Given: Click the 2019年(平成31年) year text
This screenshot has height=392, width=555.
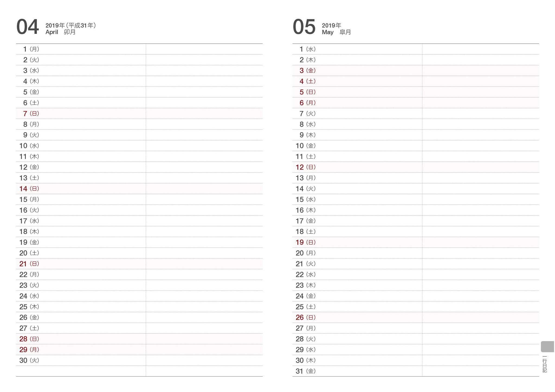Looking at the screenshot, I should coord(70,25).
